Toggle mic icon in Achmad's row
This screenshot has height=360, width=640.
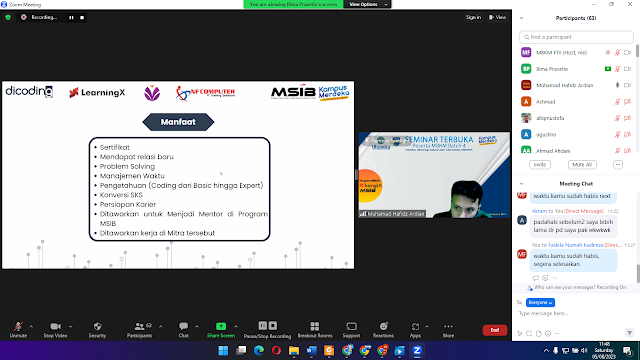[618, 102]
